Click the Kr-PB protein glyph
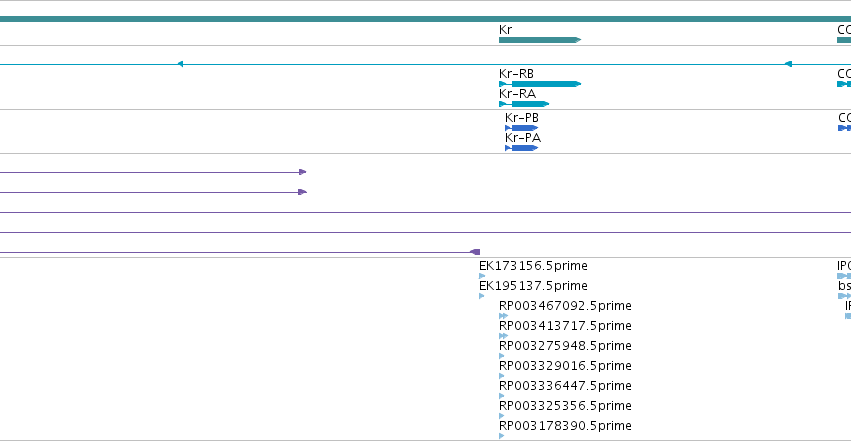This screenshot has width=851, height=441. click(522, 128)
